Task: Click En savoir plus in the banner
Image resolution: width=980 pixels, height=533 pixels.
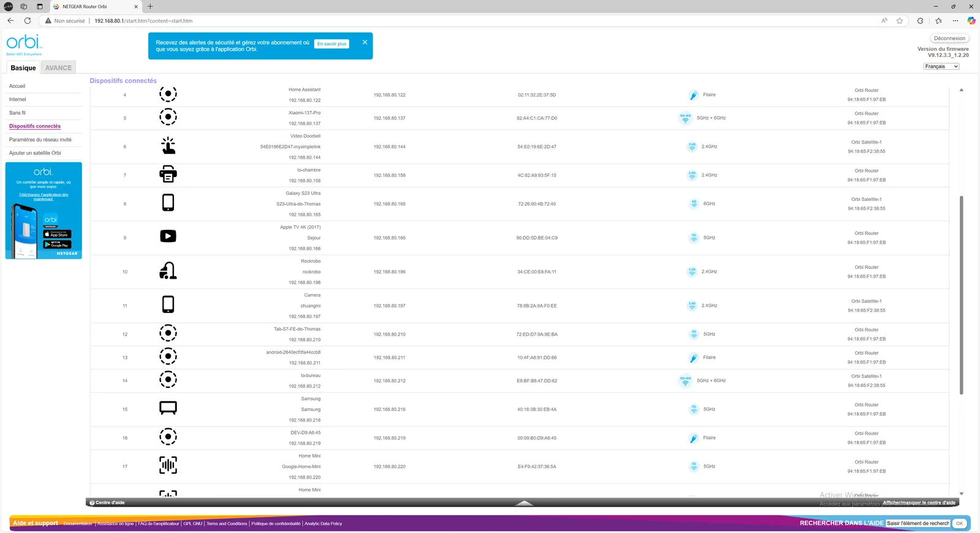Action: (332, 43)
